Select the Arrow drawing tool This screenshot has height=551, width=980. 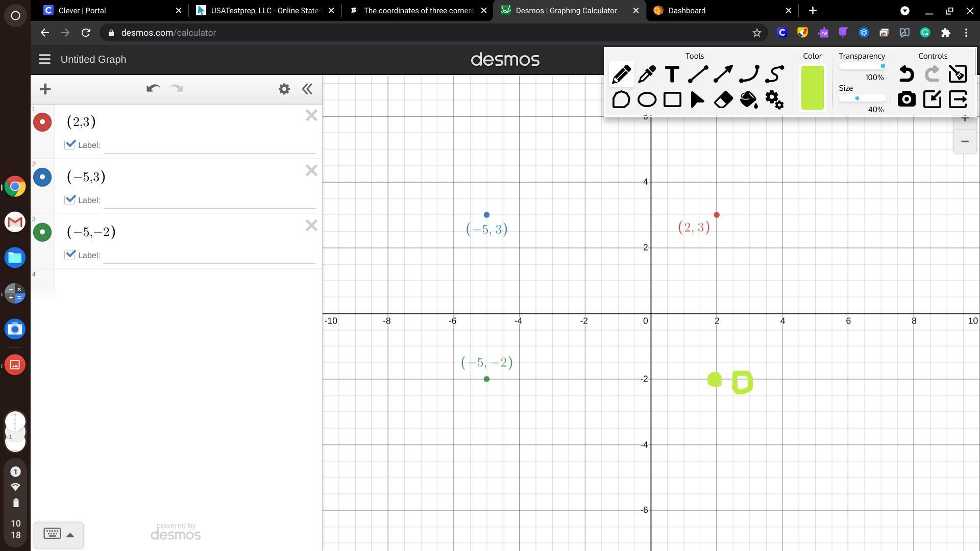[723, 74]
